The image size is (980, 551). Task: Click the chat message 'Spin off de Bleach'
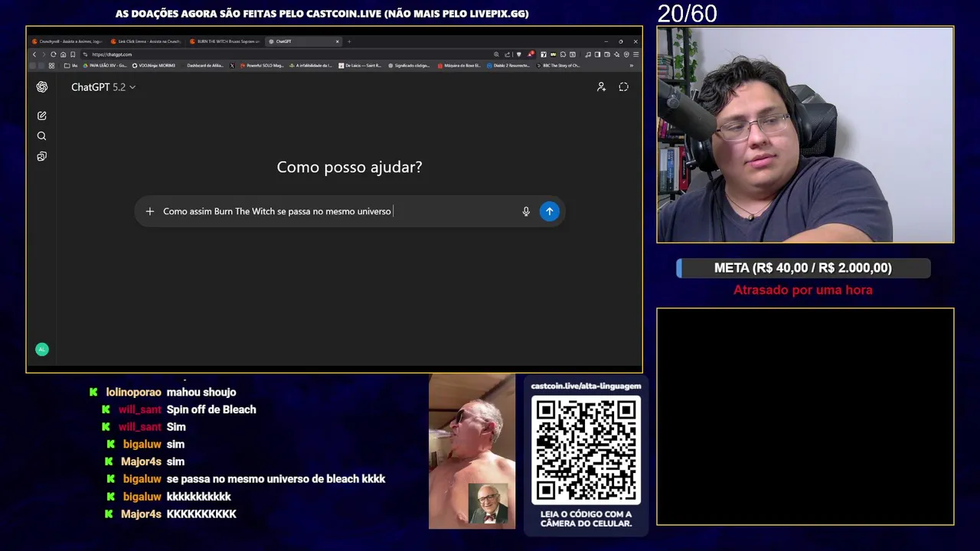pos(211,409)
